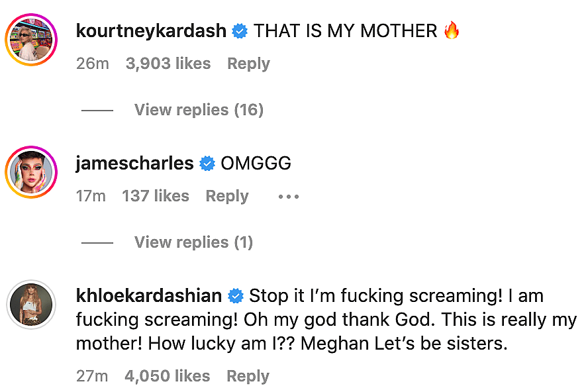Click the fire emoji in Kourtney's comment
The width and height of the screenshot is (588, 392).
point(452,30)
